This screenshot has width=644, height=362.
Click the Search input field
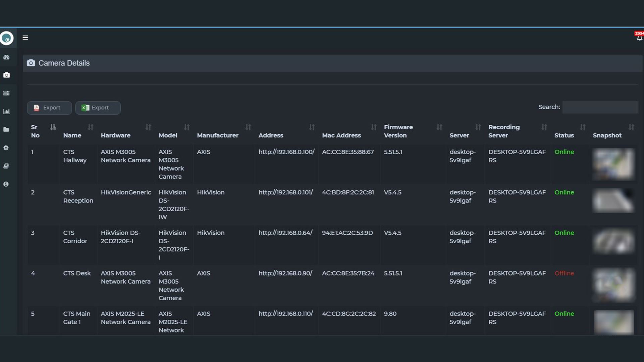[x=600, y=107]
